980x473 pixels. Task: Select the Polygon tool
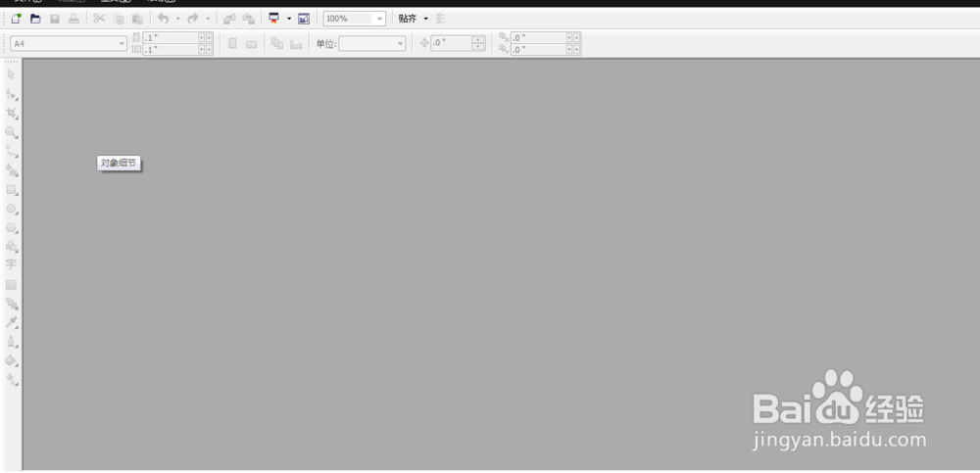[x=11, y=228]
